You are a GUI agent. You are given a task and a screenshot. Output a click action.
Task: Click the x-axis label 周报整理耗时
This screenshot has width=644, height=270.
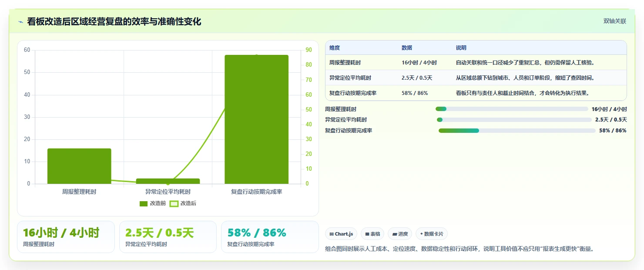tap(79, 192)
